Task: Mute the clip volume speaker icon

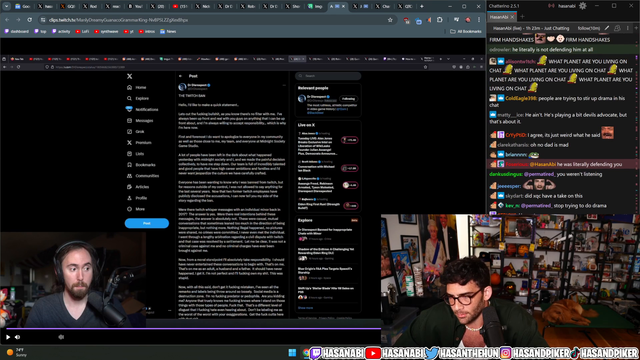Action: coord(18,337)
